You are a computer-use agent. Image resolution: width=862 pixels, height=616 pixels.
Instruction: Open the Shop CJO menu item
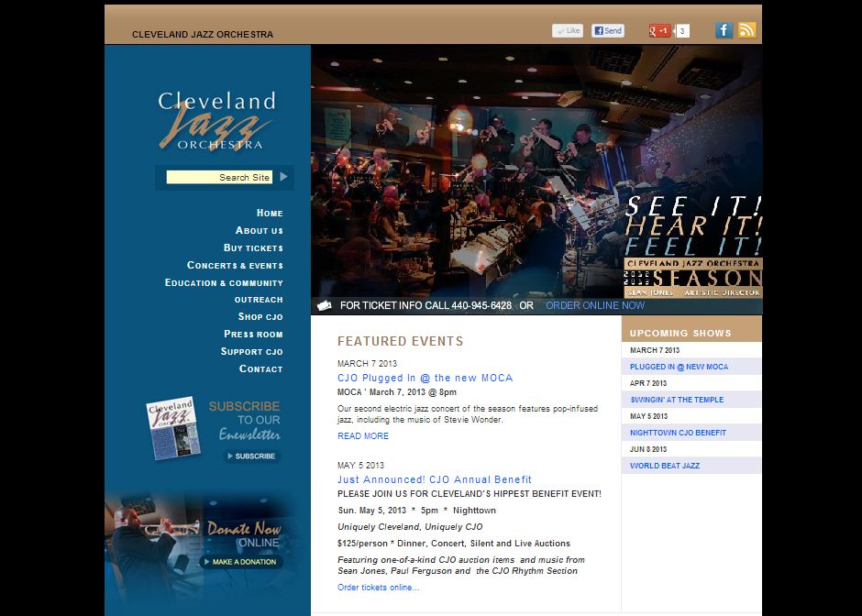pyautogui.click(x=260, y=316)
